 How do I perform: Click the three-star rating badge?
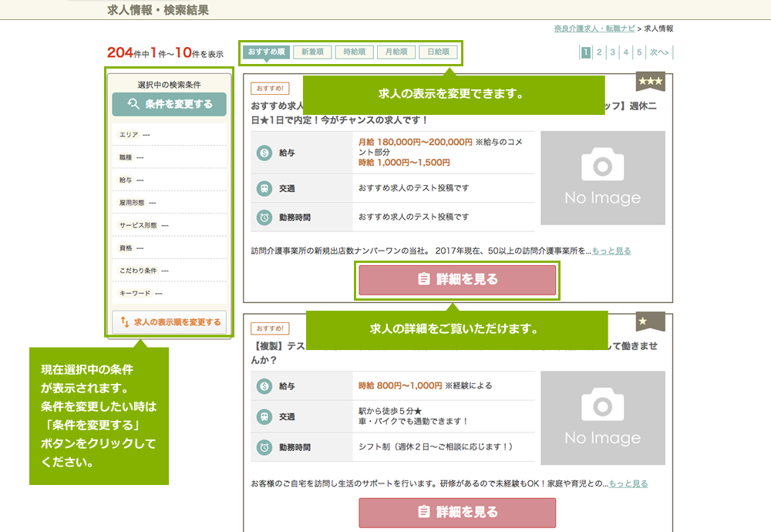(x=650, y=82)
